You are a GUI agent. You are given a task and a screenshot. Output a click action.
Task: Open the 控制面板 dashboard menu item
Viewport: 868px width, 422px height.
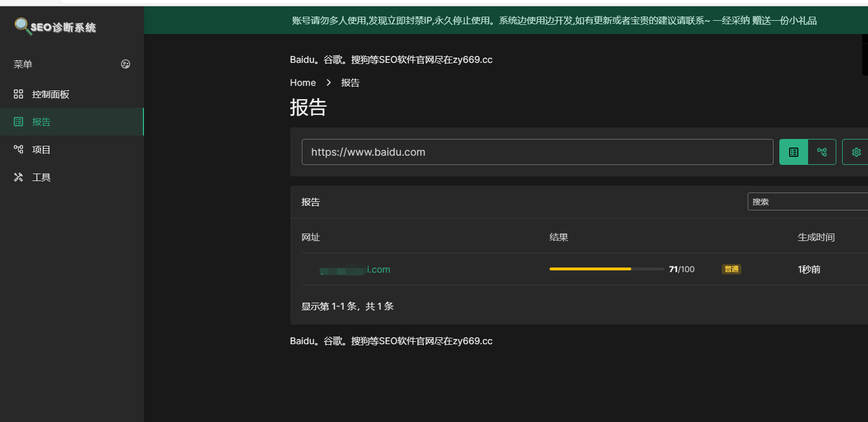coord(51,95)
